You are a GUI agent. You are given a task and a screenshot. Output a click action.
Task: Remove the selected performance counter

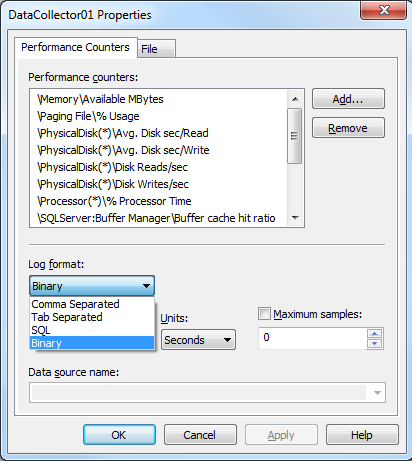coord(348,128)
